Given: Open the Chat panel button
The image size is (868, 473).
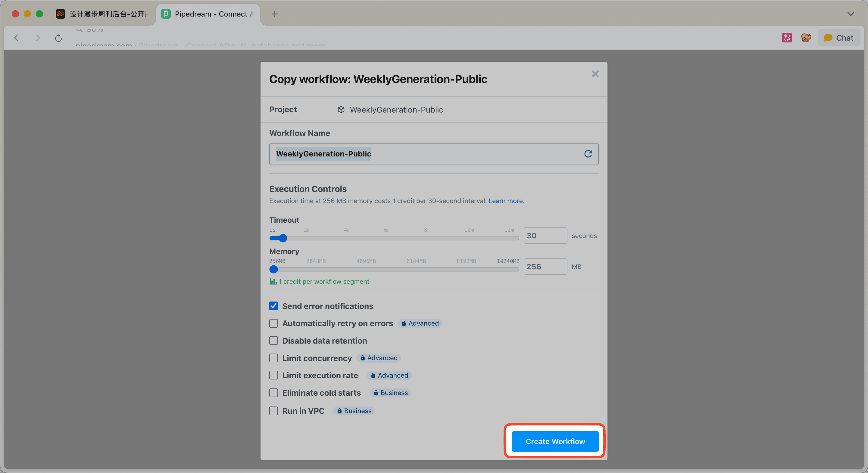Looking at the screenshot, I should tap(838, 38).
